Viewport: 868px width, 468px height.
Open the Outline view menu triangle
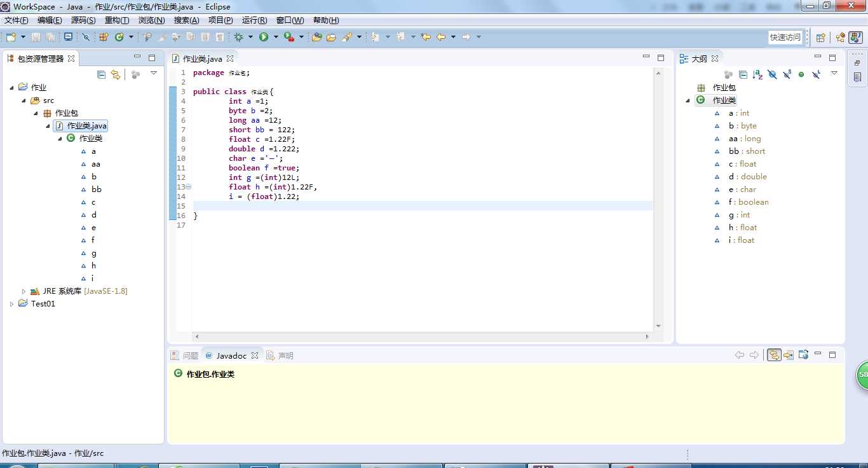pos(834,73)
